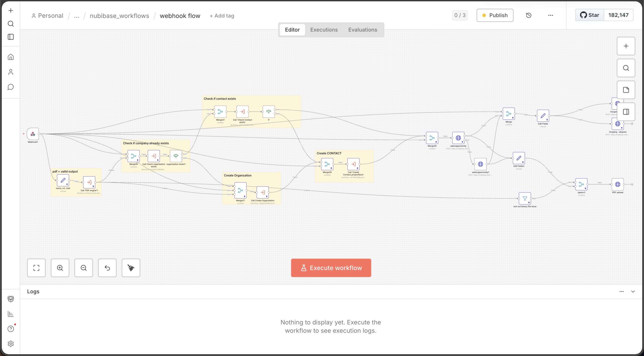Select the 'sort out binary file issue' filter node
This screenshot has width=644, height=356.
[525, 199]
